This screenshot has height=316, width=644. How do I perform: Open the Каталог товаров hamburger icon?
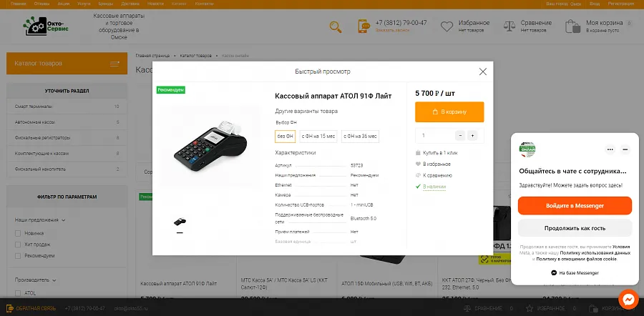(x=114, y=64)
